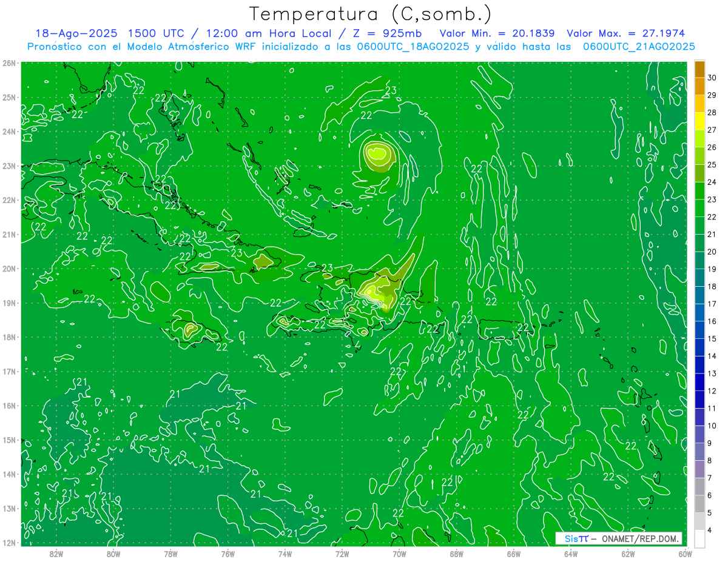Viewport: 728px width, 562px height.
Task: Click the "13N" latitude axis label
Action: (9, 508)
